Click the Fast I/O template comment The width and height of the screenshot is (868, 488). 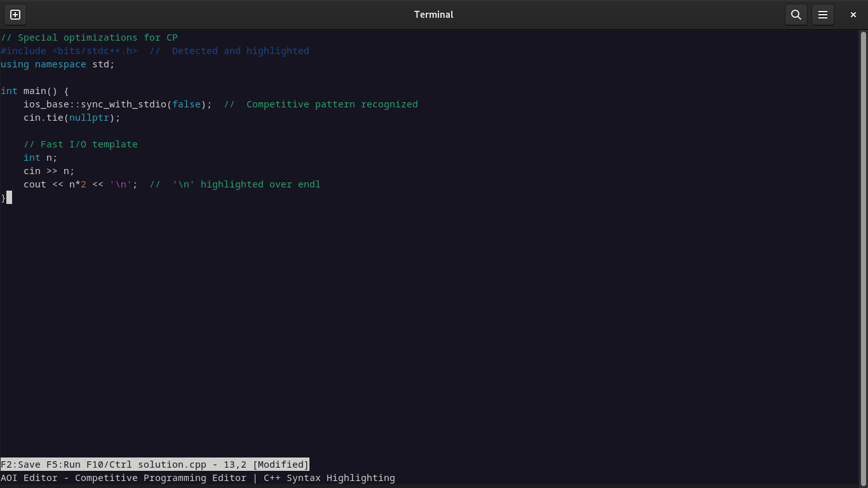81,144
